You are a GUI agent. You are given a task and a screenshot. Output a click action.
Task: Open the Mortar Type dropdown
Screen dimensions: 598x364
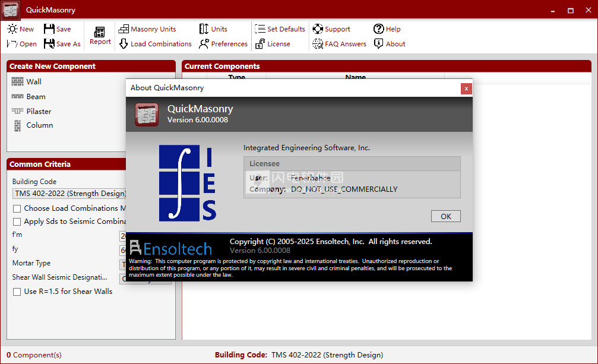pos(124,264)
